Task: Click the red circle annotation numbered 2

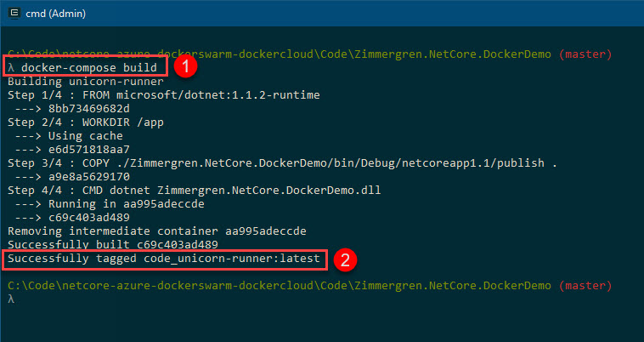Action: 345,259
